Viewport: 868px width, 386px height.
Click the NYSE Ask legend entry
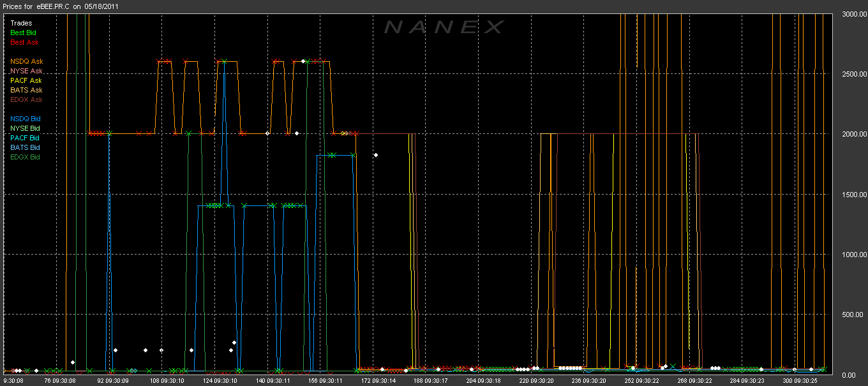(x=26, y=71)
